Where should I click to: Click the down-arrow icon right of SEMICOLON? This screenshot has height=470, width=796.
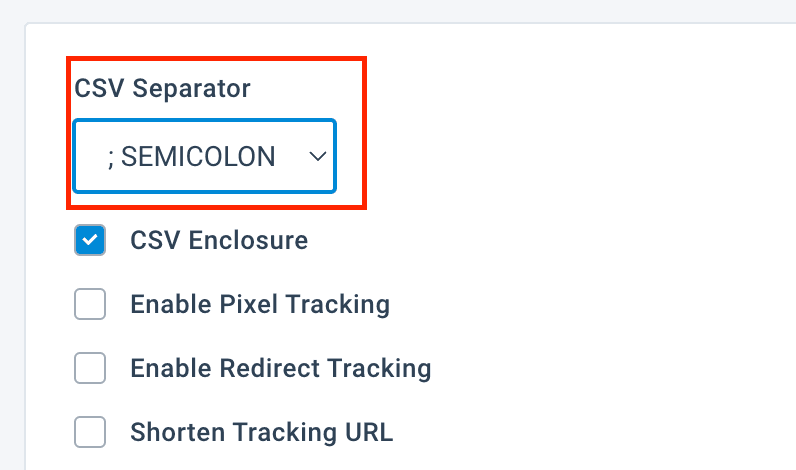coord(318,157)
